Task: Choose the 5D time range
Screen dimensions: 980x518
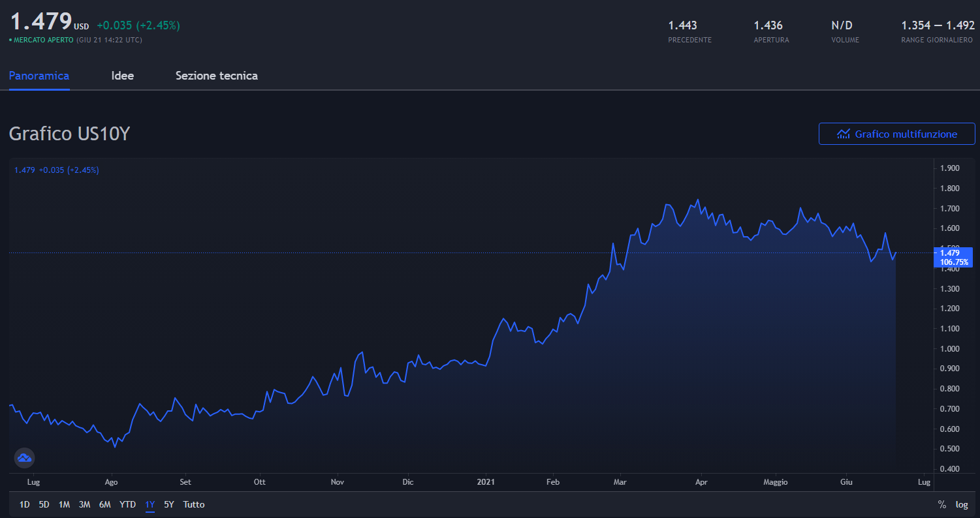Action: [44, 504]
